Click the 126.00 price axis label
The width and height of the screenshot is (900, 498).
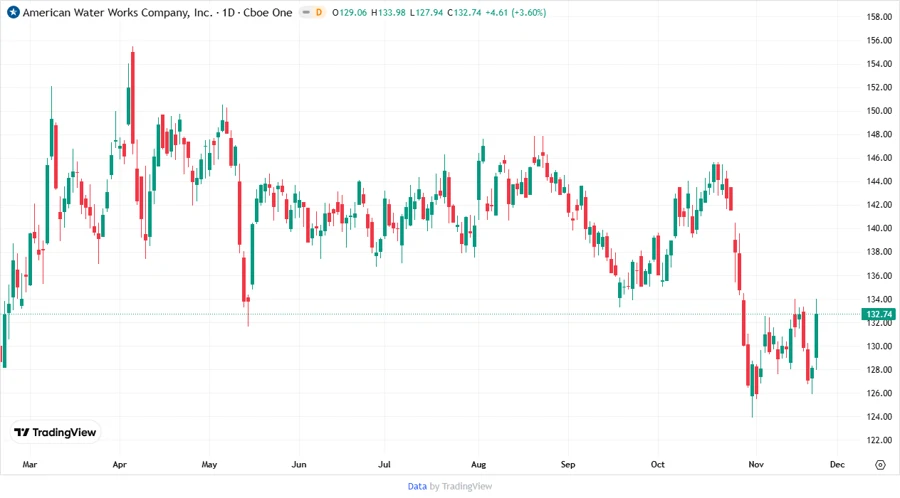coord(879,394)
